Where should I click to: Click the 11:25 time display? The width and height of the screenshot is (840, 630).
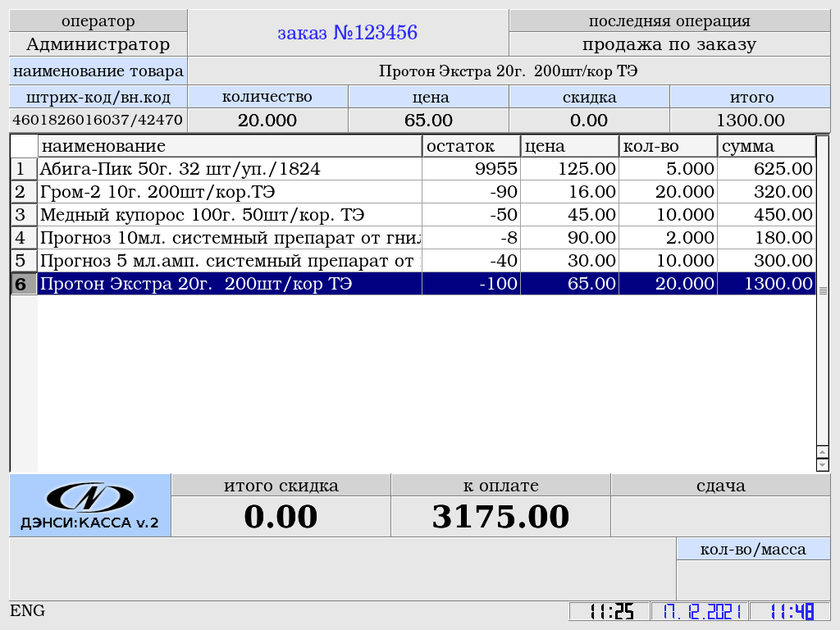610,611
